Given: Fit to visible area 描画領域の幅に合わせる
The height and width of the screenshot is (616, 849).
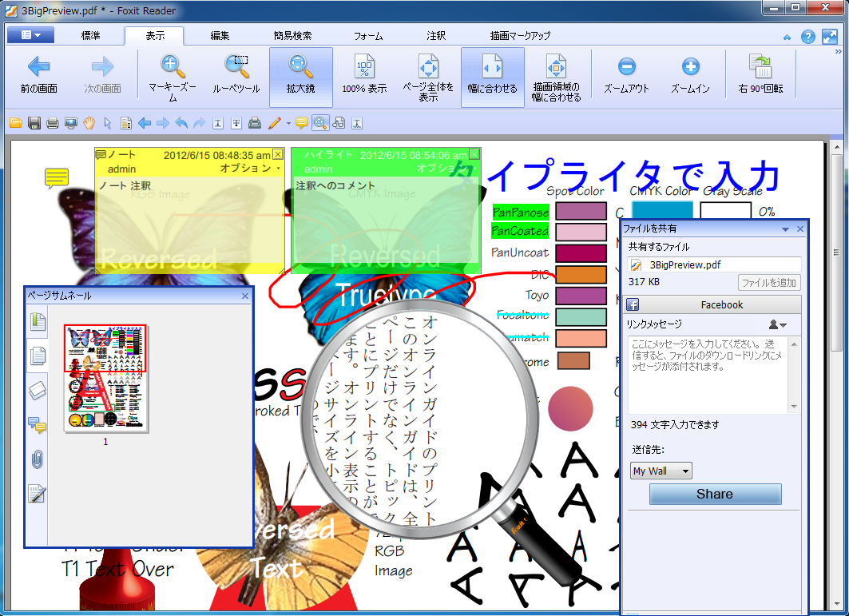Looking at the screenshot, I should coord(556,77).
